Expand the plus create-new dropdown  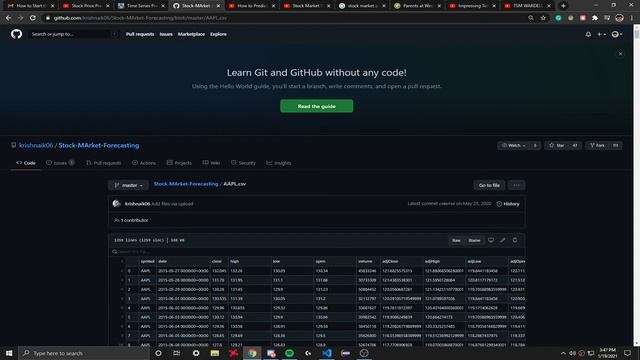click(601, 34)
